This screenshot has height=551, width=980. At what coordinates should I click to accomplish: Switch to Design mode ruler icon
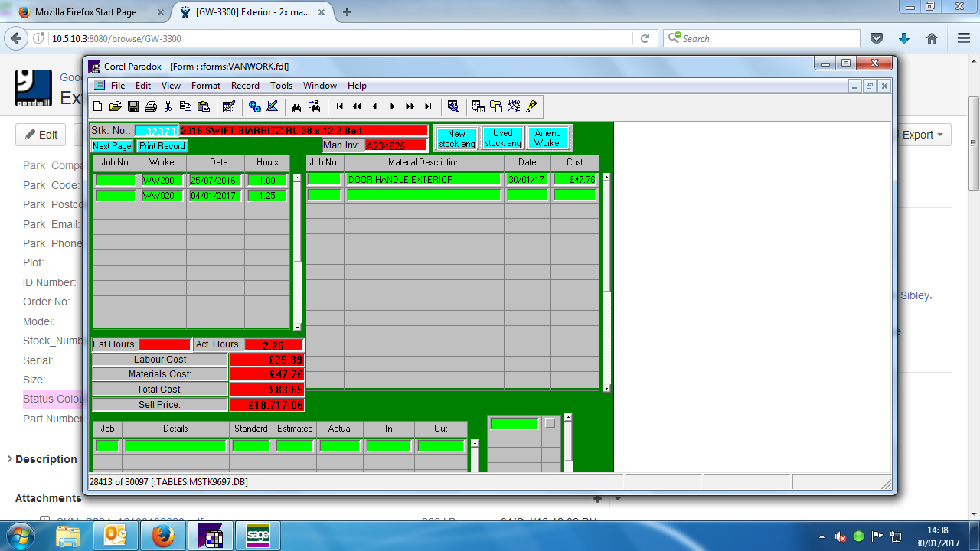click(272, 106)
